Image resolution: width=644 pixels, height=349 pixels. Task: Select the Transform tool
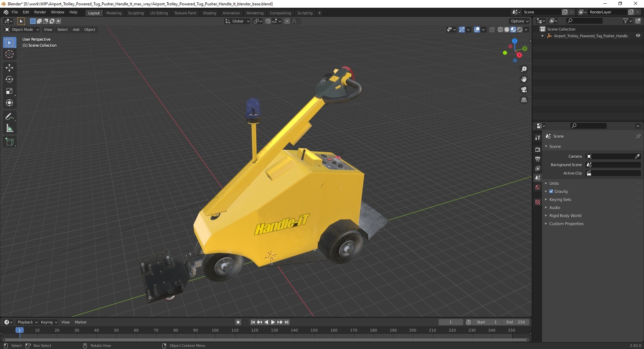[x=9, y=103]
